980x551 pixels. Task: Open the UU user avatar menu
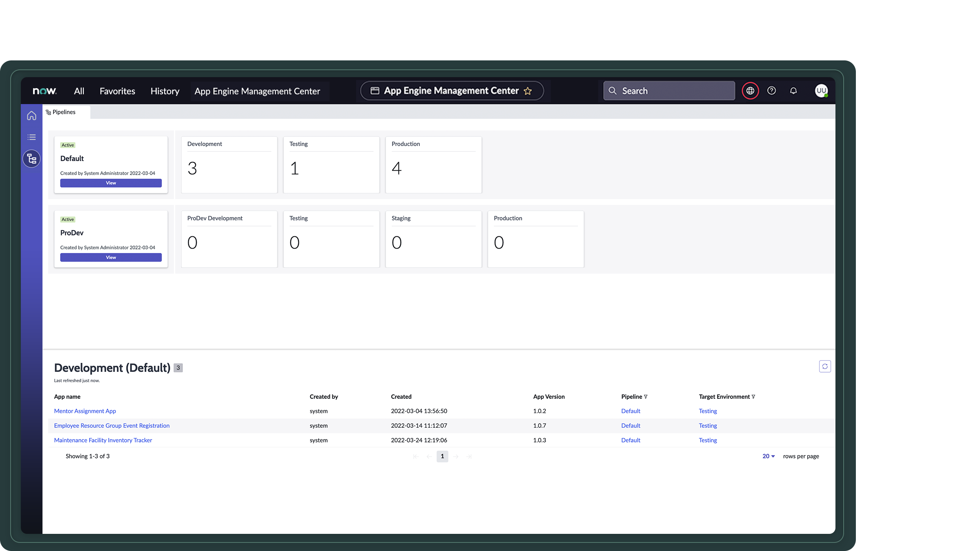pyautogui.click(x=821, y=91)
